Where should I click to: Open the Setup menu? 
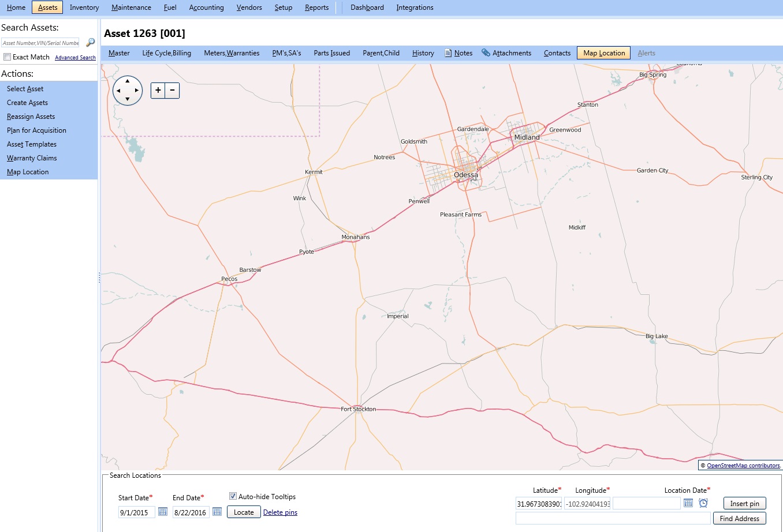tap(283, 8)
